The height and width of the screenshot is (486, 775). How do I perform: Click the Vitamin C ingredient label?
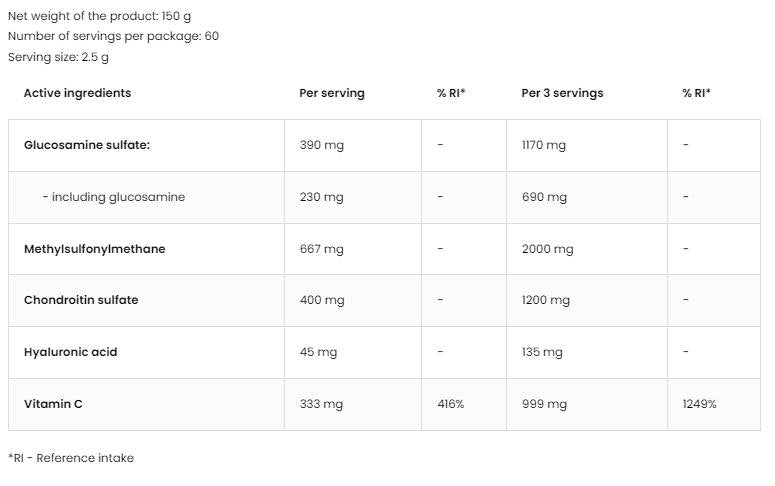(x=53, y=404)
